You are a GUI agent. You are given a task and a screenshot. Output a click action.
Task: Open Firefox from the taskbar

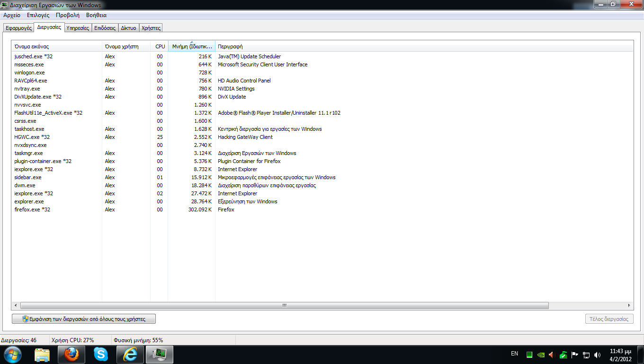(72, 355)
